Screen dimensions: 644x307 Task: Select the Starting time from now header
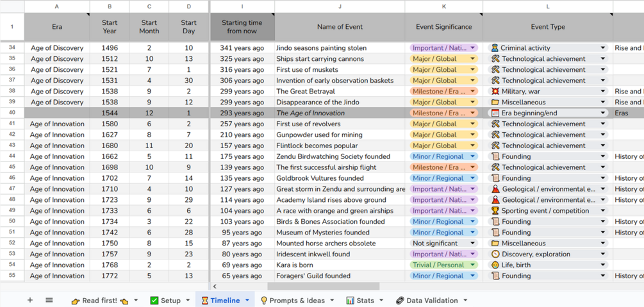[x=242, y=27]
